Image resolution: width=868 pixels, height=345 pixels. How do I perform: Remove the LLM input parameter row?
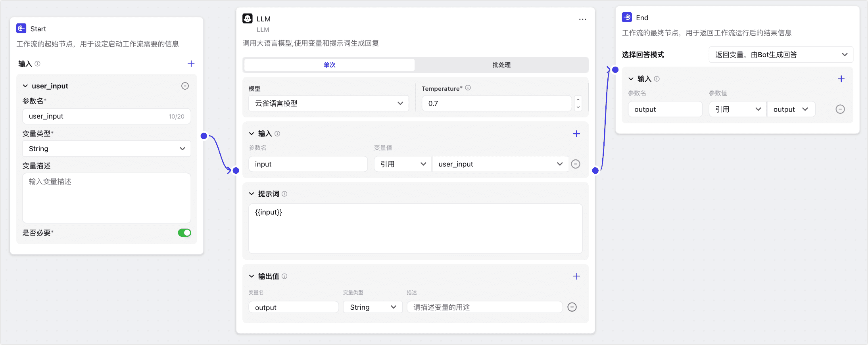pyautogui.click(x=576, y=164)
